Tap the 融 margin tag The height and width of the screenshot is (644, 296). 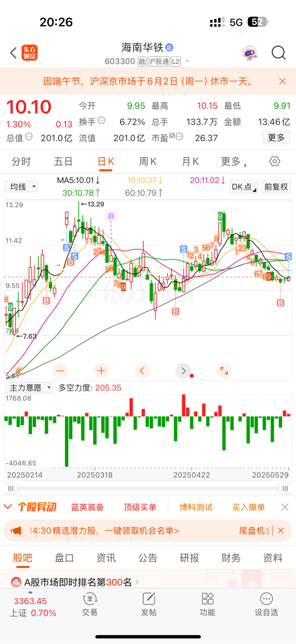(142, 61)
